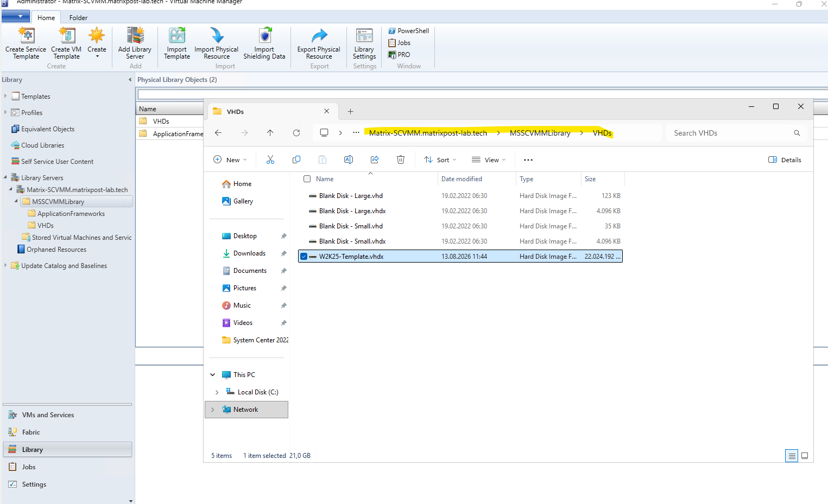The height and width of the screenshot is (504, 828).
Task: Switch to the Home ribbon tab
Action: (46, 17)
